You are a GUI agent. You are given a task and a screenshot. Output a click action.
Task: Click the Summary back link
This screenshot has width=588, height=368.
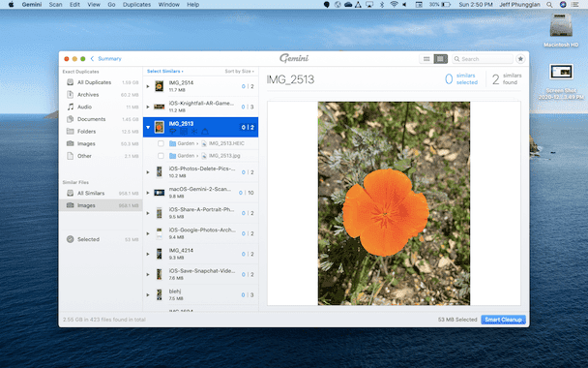coord(109,58)
